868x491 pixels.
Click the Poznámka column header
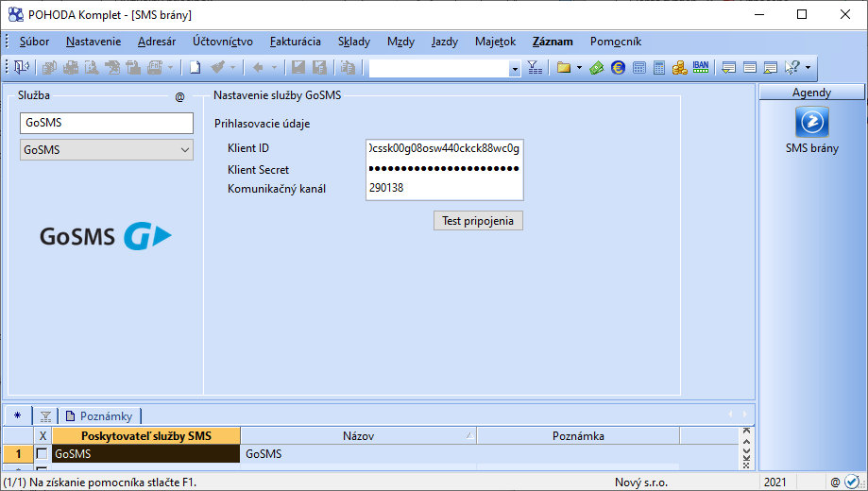(578, 435)
